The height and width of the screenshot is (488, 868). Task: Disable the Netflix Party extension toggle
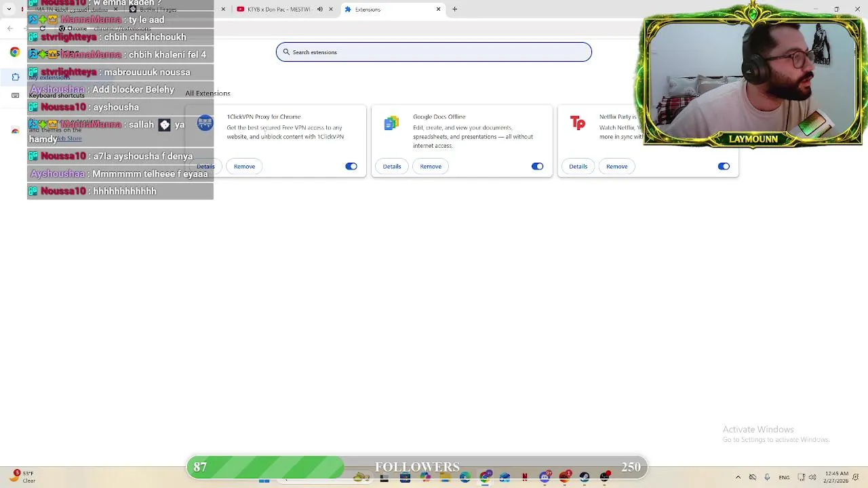pos(724,166)
